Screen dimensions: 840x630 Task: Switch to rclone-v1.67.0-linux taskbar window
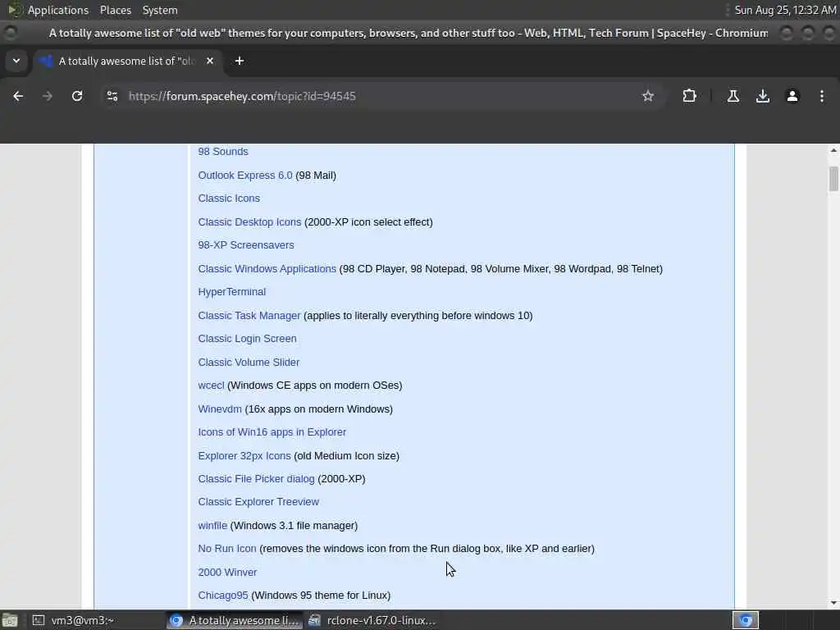373,620
